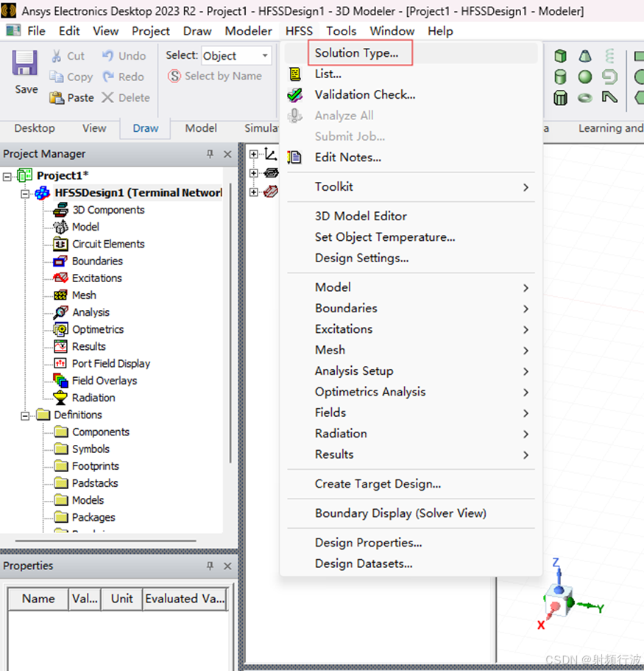This screenshot has height=671, width=644.
Task: Click the Circuit Elements tree item
Action: [108, 244]
